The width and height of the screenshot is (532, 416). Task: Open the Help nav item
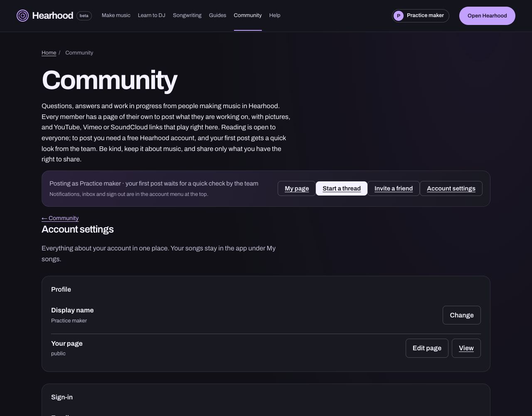point(275,15)
